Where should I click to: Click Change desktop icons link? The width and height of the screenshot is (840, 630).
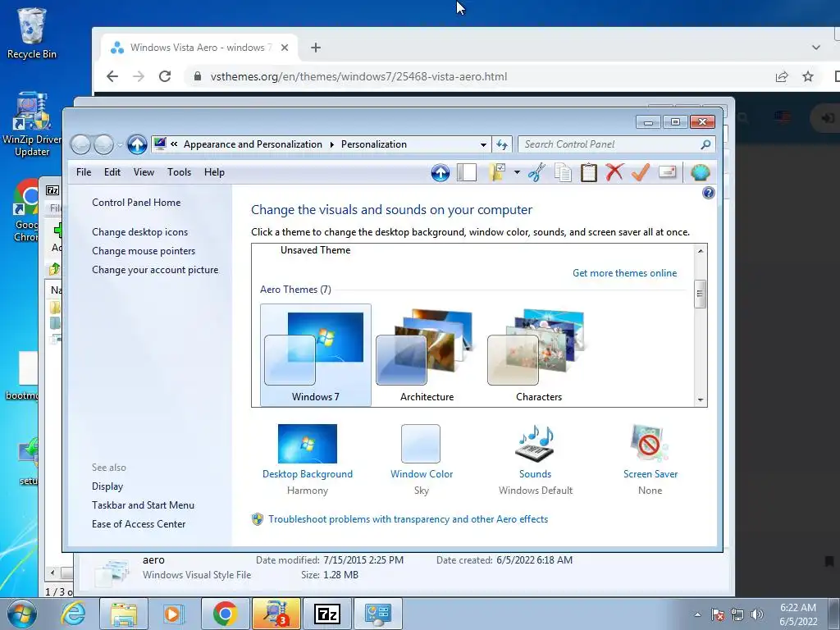coord(139,232)
